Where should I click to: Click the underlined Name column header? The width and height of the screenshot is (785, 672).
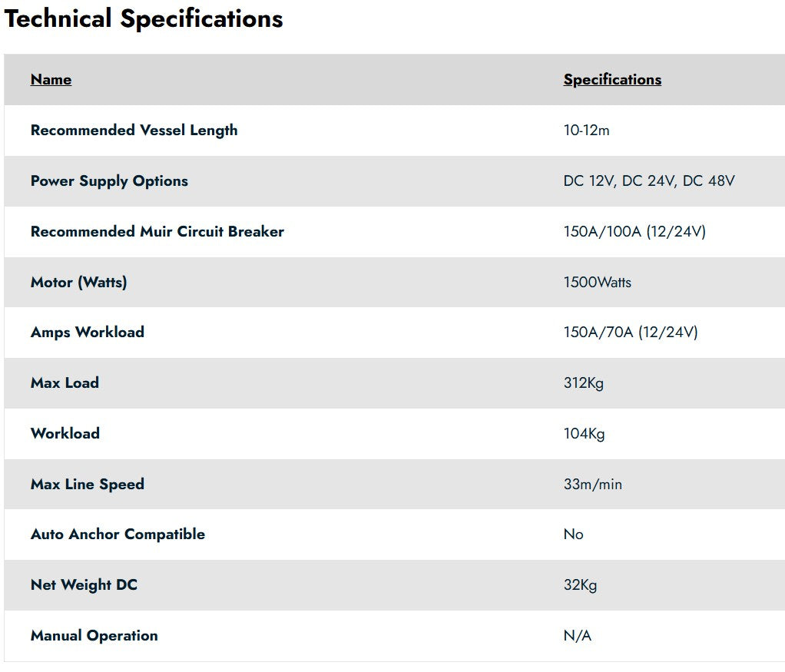pos(51,80)
